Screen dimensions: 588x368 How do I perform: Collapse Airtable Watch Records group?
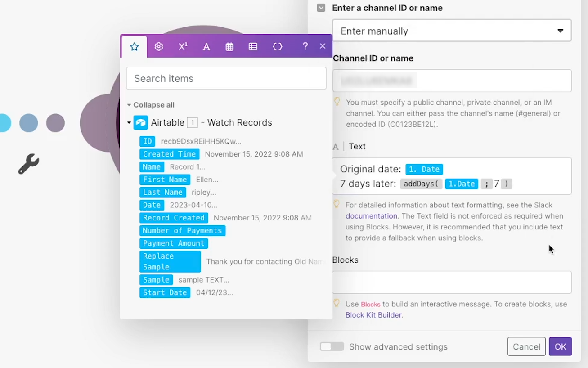[129, 123]
